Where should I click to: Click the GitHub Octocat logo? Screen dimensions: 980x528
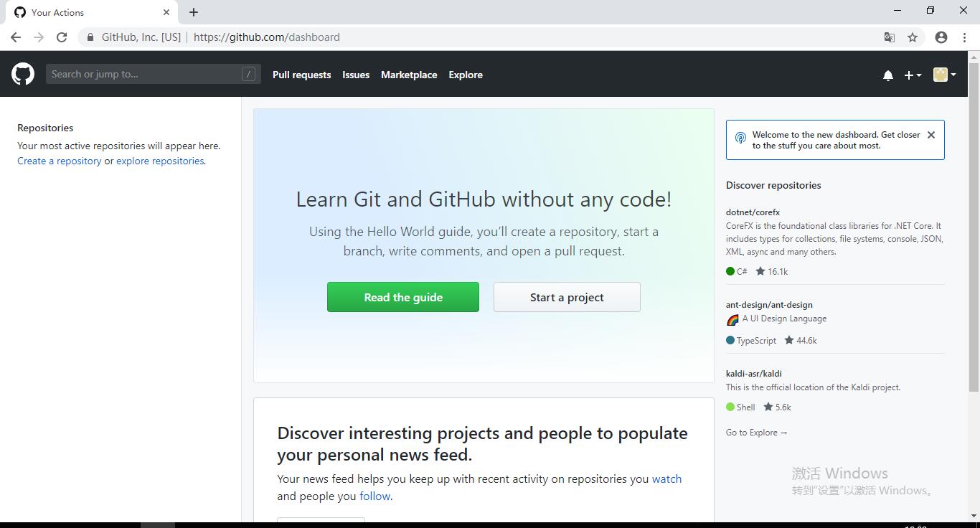point(23,74)
